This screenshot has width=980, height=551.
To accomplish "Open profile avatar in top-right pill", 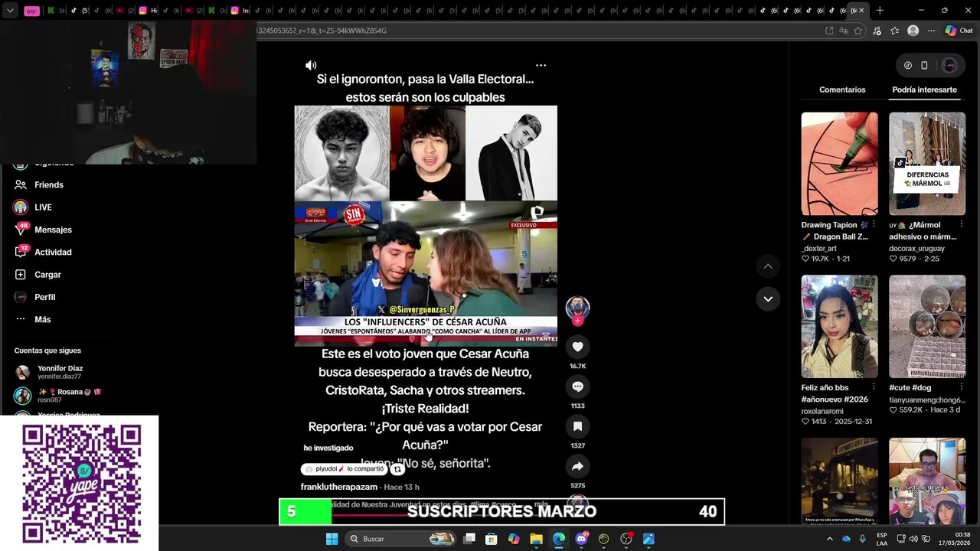I will point(949,66).
